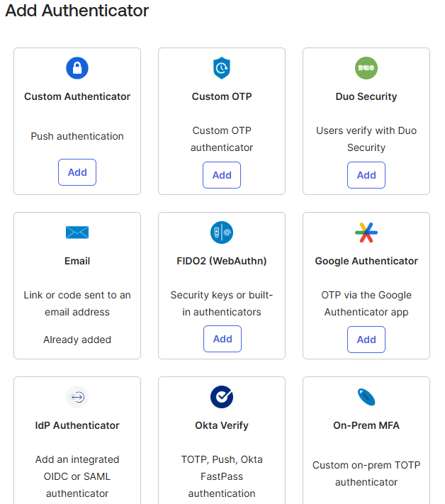Click the Email envelope icon
Image resolution: width=445 pixels, height=504 pixels.
click(x=77, y=233)
